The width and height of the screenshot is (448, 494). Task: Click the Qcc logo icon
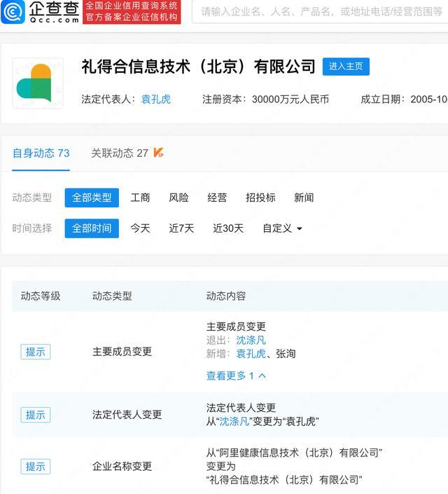13,12
